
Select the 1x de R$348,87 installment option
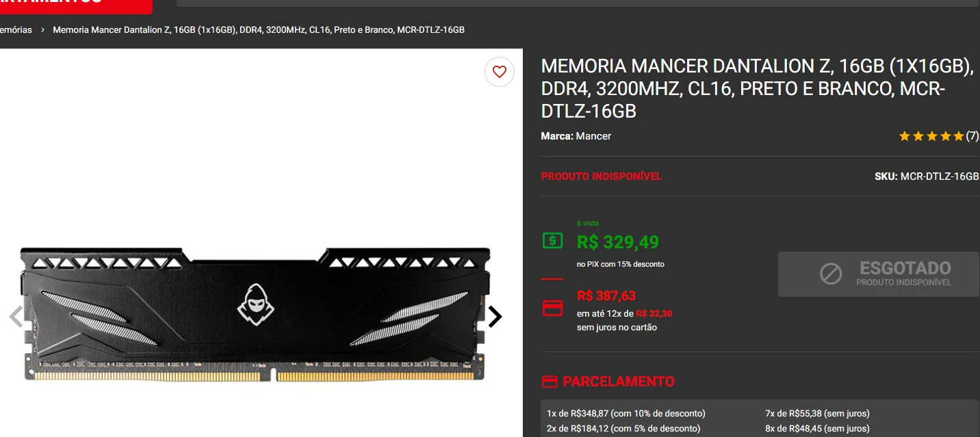click(626, 413)
